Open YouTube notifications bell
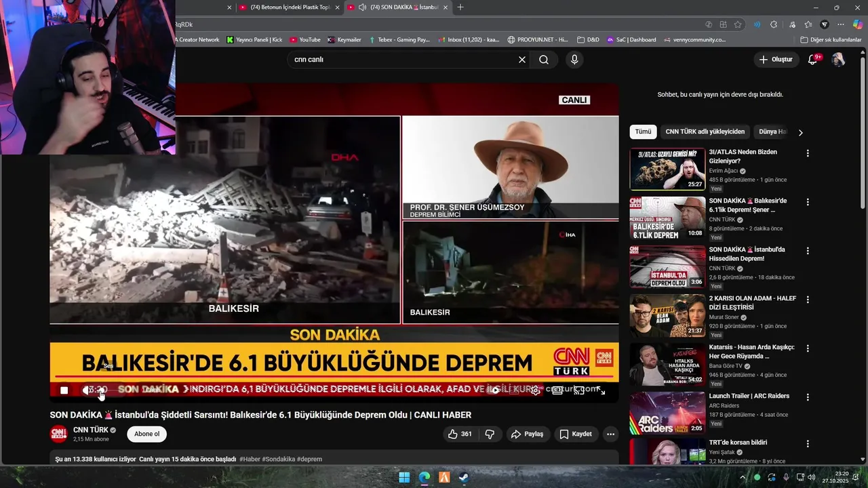Image resolution: width=868 pixels, height=488 pixels. (x=812, y=60)
